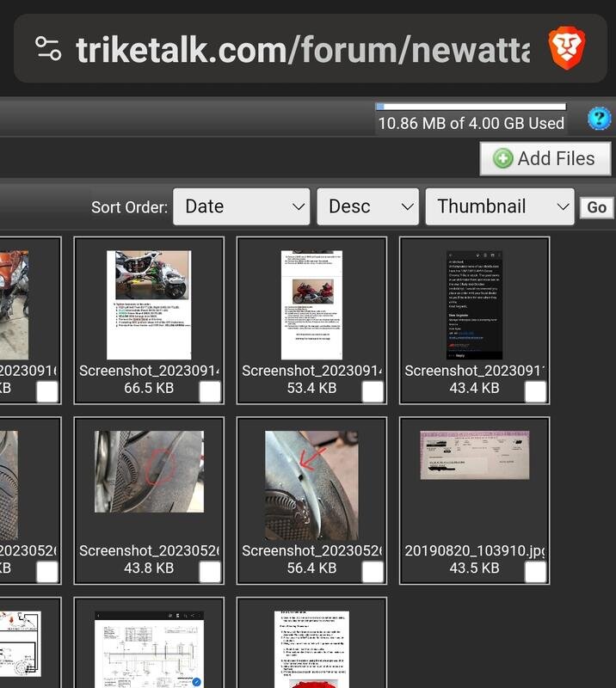Tick the checkbox for the 66.5 KB screenshot
The width and height of the screenshot is (616, 688).
[x=210, y=391]
